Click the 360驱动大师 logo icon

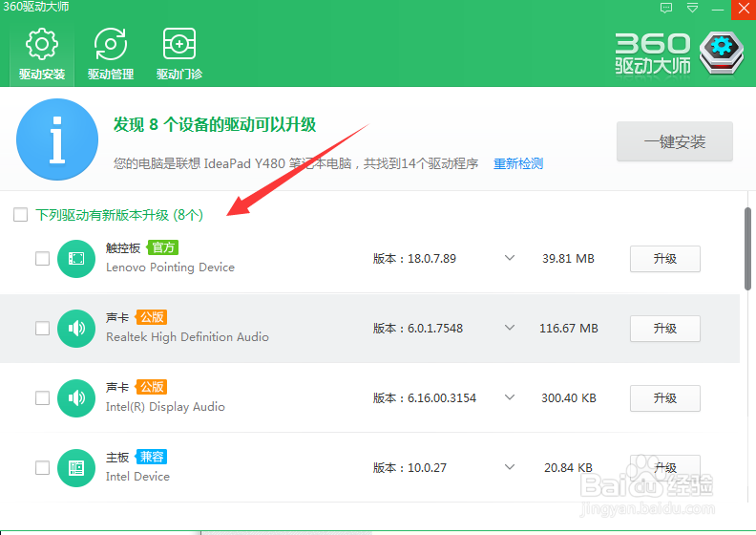pyautogui.click(x=722, y=53)
